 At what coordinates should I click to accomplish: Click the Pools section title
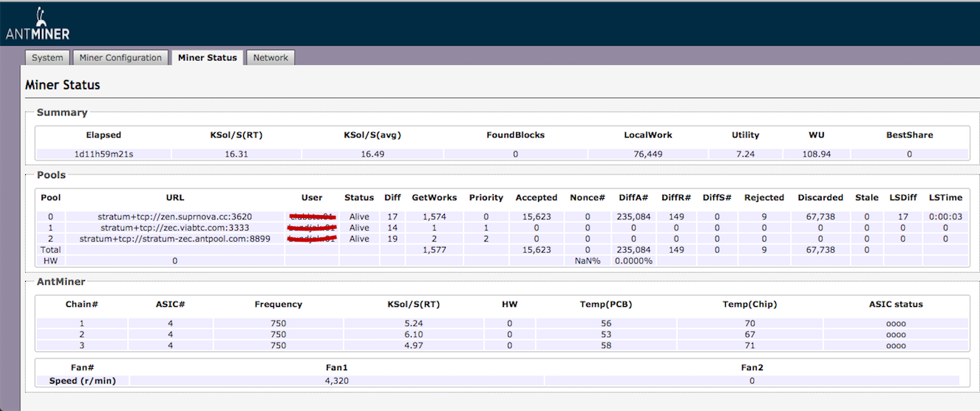click(51, 175)
